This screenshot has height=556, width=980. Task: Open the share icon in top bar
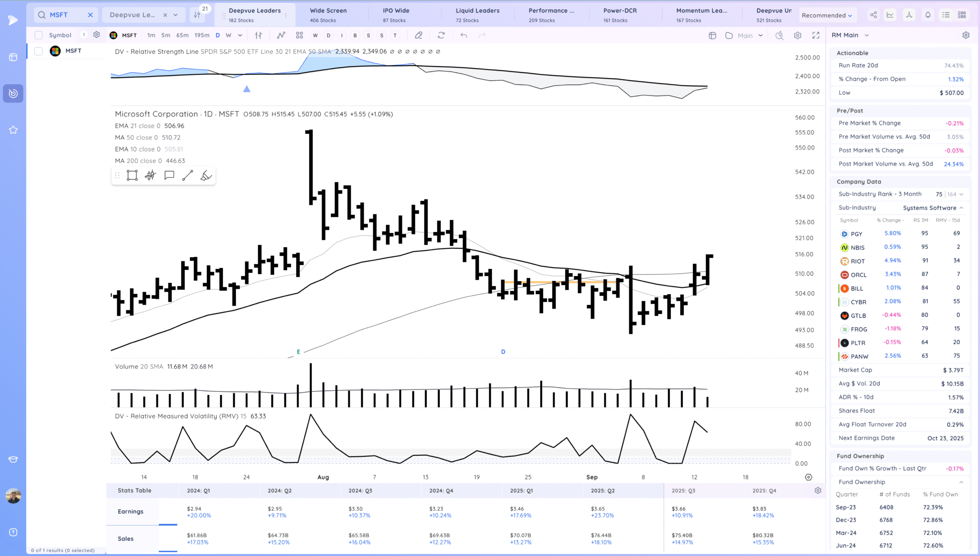[x=873, y=15]
